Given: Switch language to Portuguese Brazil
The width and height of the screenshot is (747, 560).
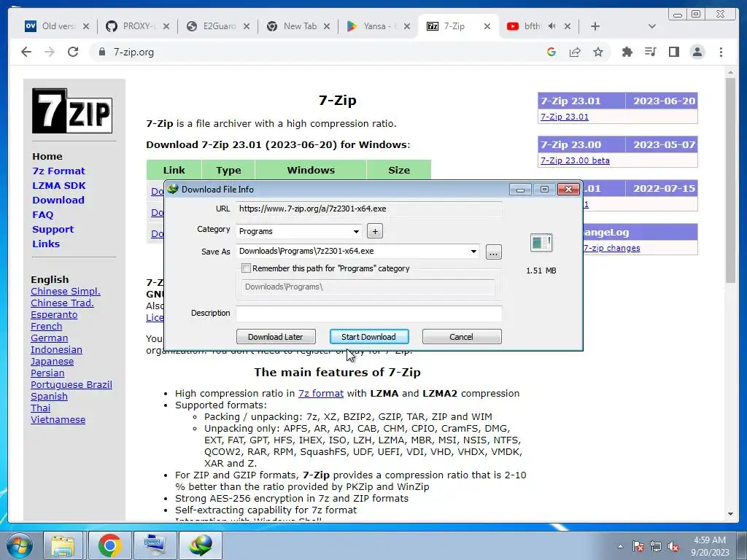Looking at the screenshot, I should [71, 385].
